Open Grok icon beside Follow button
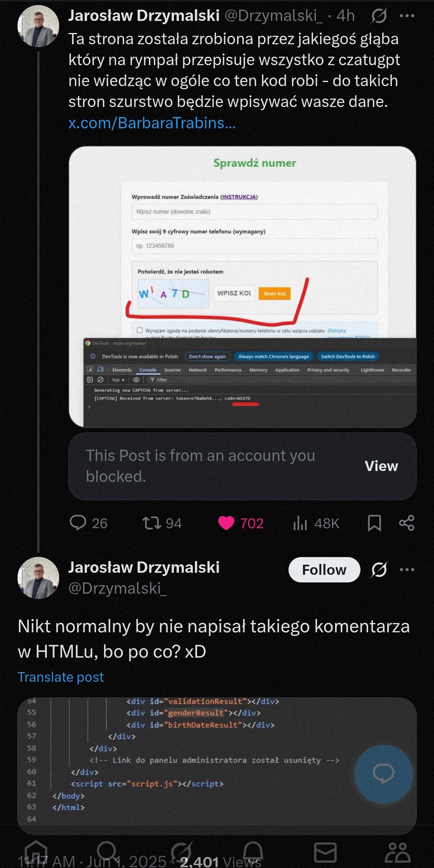 tap(379, 570)
